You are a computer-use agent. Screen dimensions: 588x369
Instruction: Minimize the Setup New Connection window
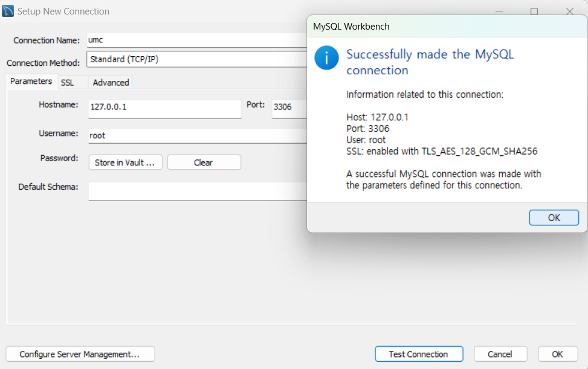pyautogui.click(x=499, y=11)
